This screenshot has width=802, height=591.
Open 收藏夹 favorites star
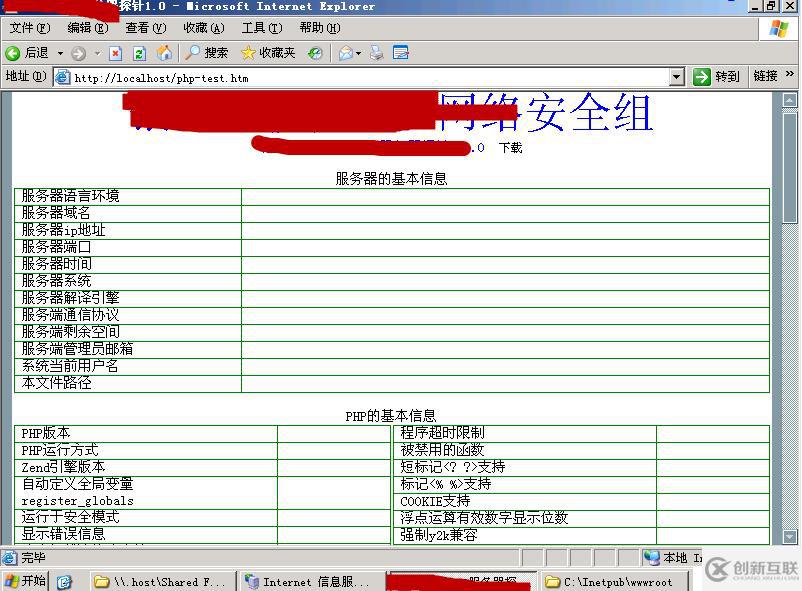tap(268, 53)
